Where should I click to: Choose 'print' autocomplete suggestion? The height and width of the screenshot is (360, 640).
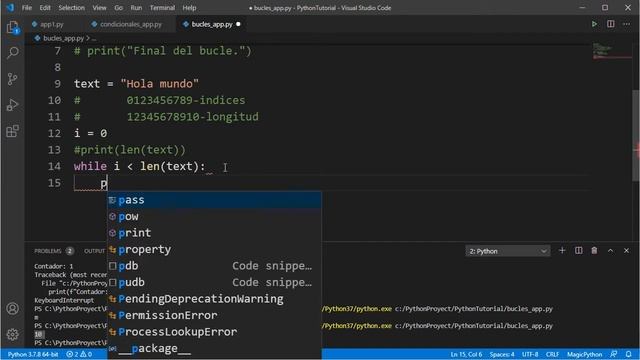214,233
